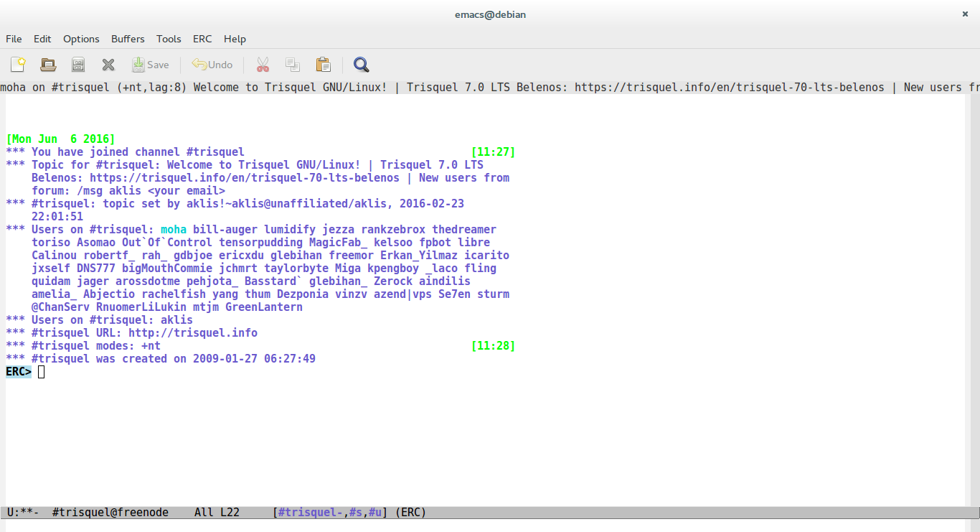Open the Help menu
This screenshot has width=980, height=532.
[235, 39]
